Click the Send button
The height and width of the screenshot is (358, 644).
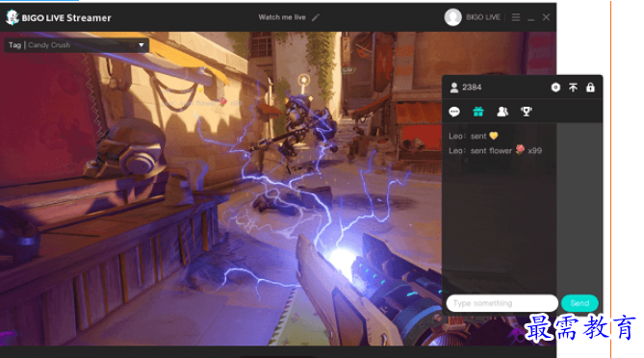point(580,303)
